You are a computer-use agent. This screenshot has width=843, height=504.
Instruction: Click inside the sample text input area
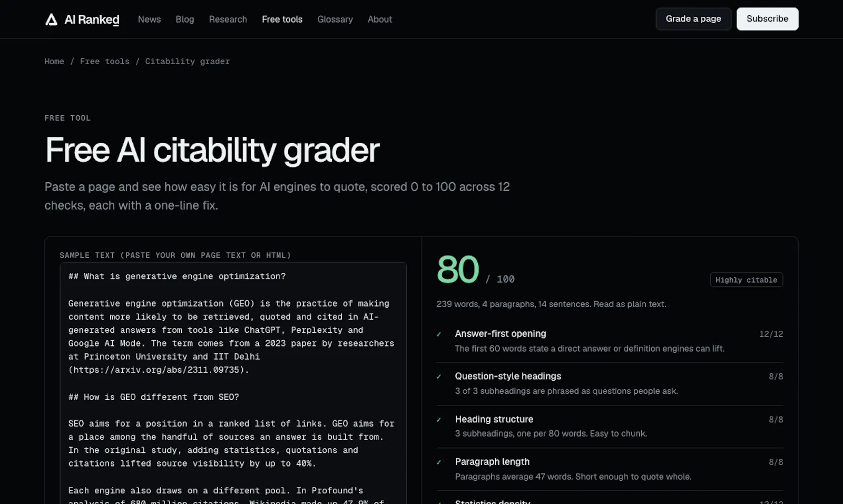click(x=233, y=383)
